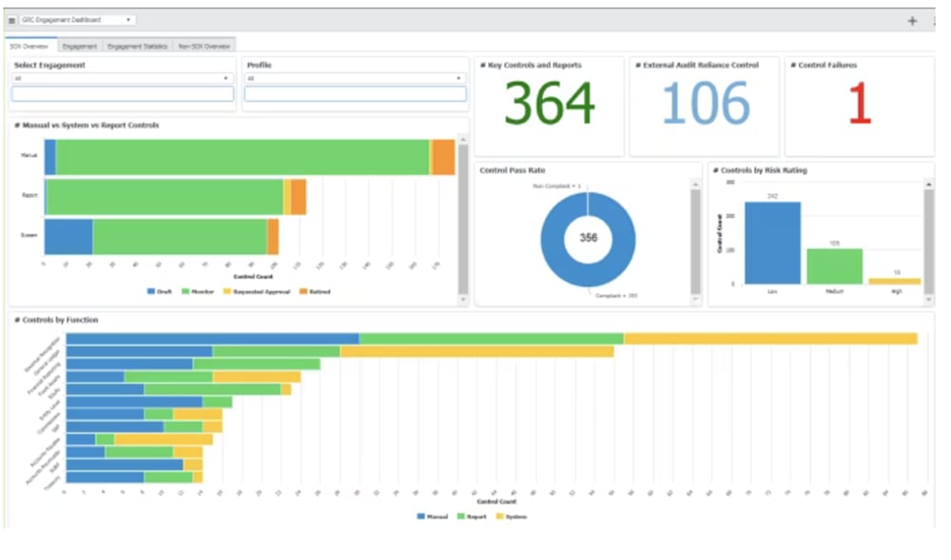Toggle the Draft series in legend

(x=158, y=292)
